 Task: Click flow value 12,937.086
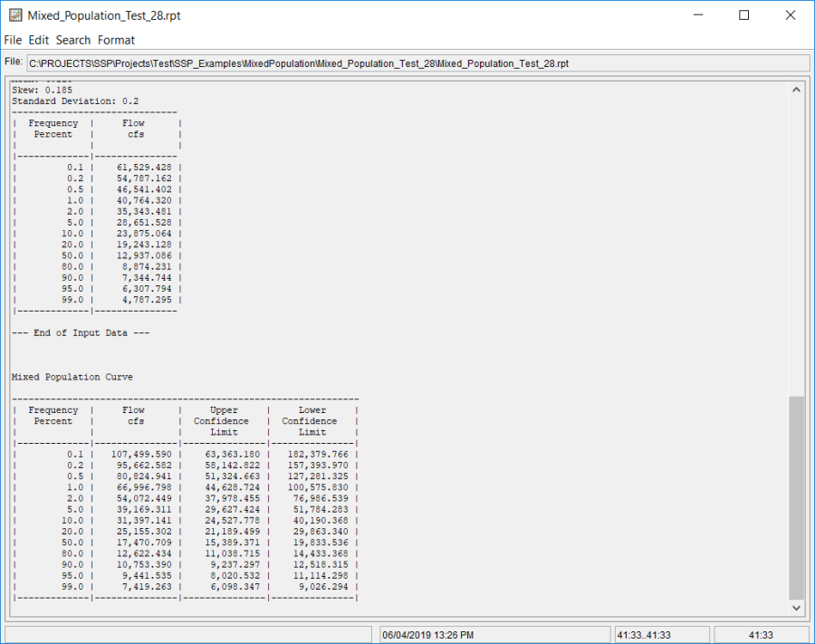144,255
